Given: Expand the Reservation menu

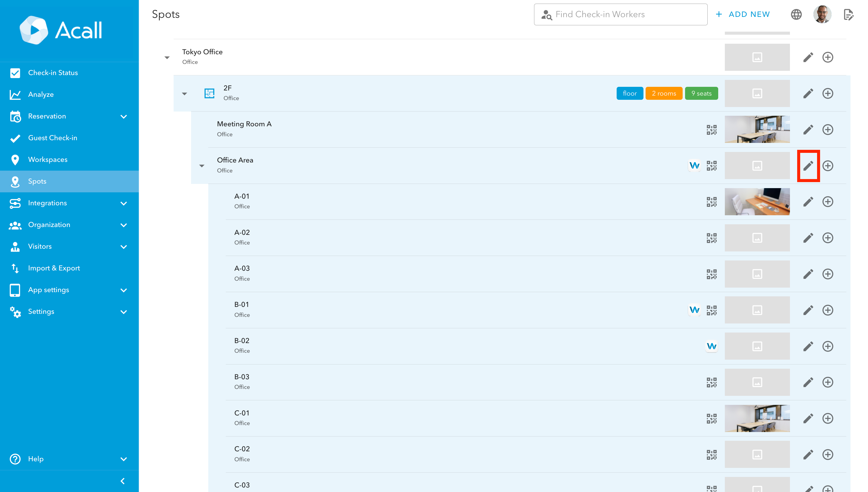Looking at the screenshot, I should 124,117.
